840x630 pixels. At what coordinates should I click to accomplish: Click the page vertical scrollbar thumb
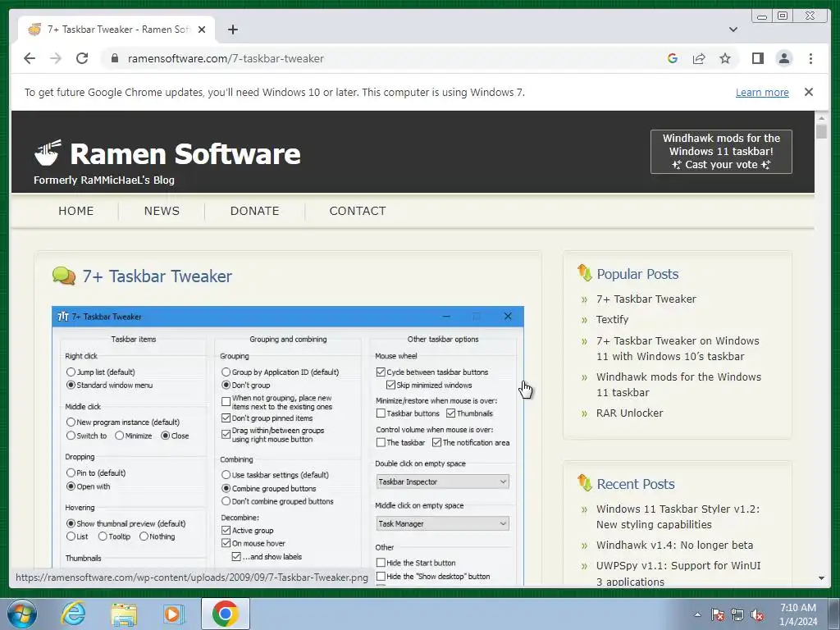(x=821, y=130)
